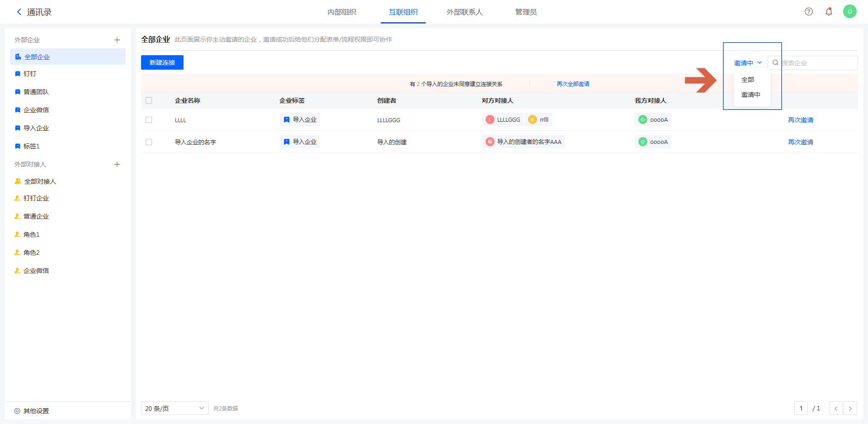This screenshot has width=868, height=424.
Task: Select the 导入企业的名字 row checkbox
Action: [x=149, y=142]
